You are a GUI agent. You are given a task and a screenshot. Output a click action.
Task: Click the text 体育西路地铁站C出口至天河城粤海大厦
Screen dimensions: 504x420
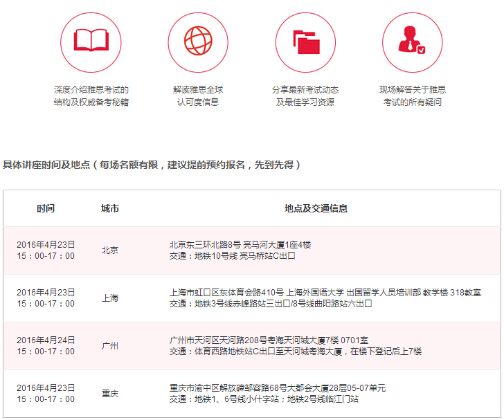(x=269, y=351)
